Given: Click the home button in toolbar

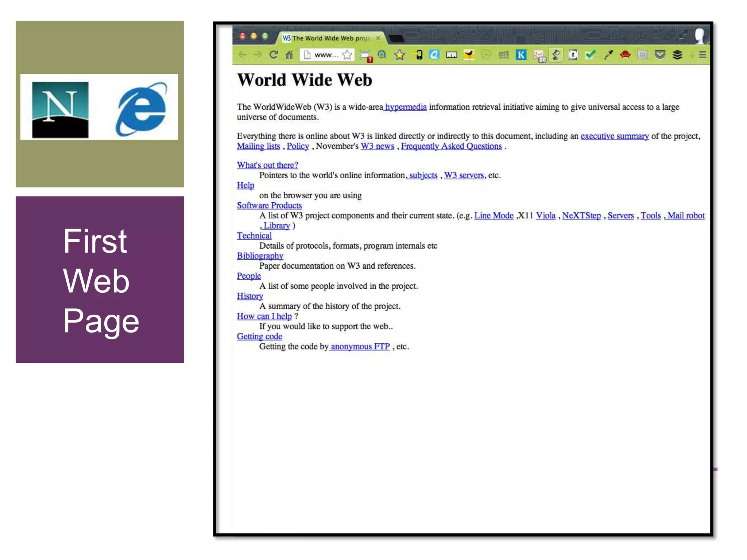Looking at the screenshot, I should click(x=289, y=55).
